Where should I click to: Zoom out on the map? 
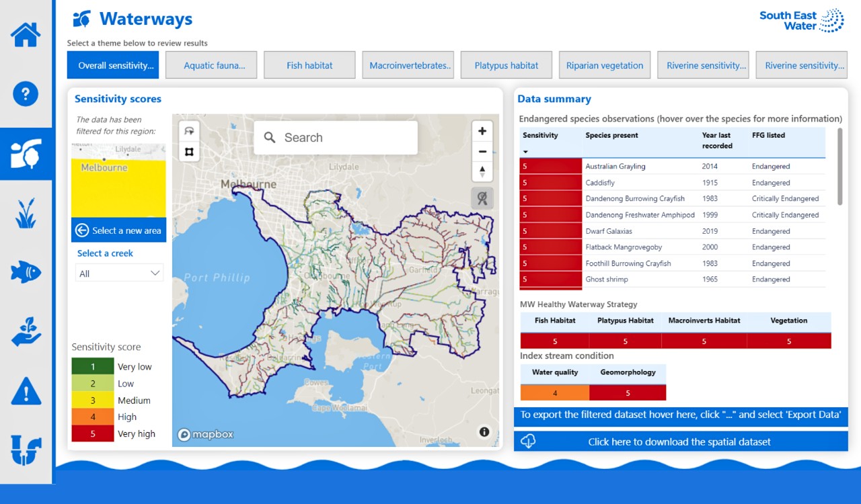pyautogui.click(x=482, y=151)
